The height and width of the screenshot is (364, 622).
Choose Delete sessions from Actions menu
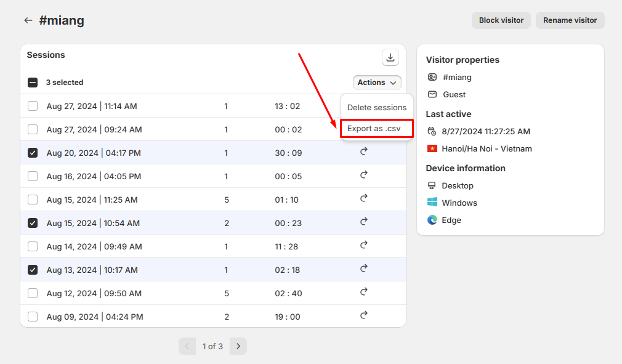pos(376,107)
